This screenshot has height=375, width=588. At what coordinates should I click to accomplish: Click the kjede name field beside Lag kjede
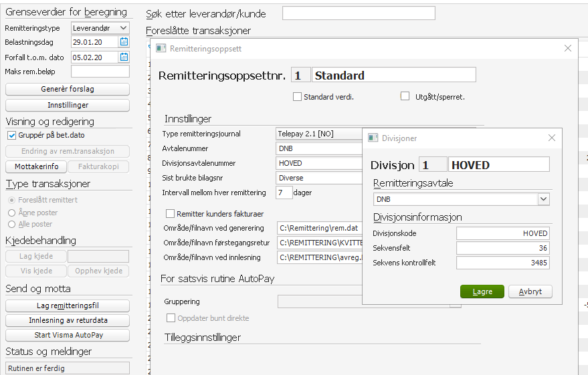click(98, 256)
